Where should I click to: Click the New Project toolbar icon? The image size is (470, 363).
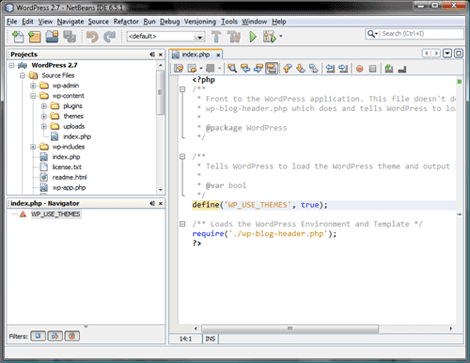tap(35, 36)
